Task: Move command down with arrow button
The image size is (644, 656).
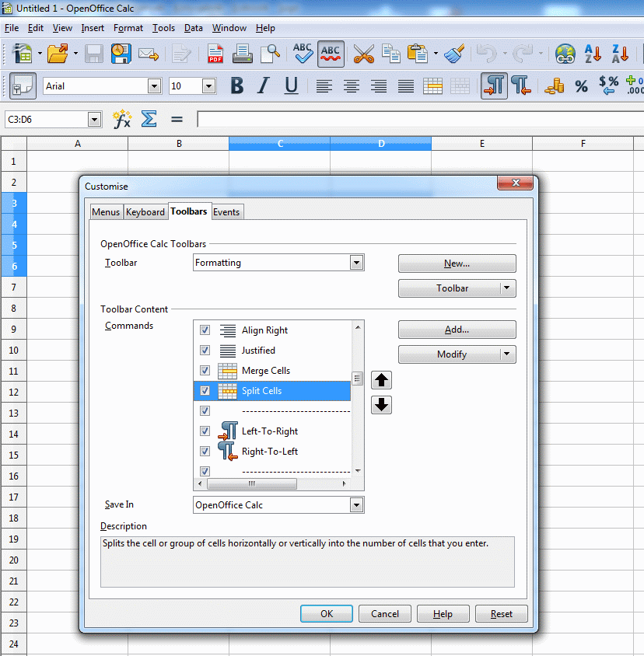Action: coord(381,405)
